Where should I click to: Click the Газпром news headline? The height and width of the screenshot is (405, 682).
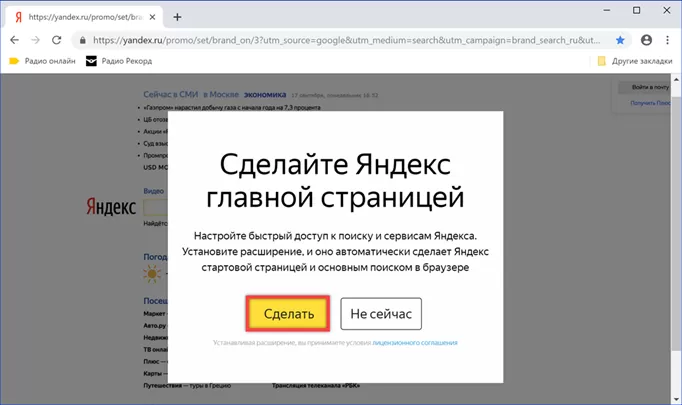(x=232, y=107)
